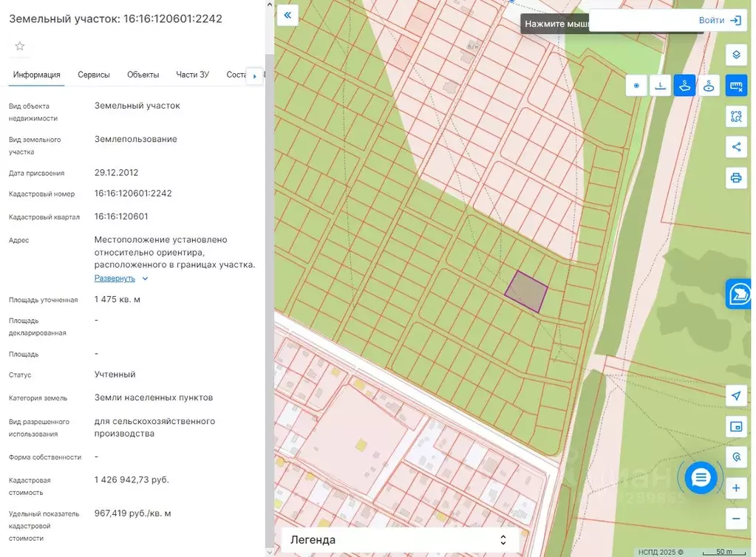Click the Землепользование value
The width and height of the screenshot is (756, 557).
pyautogui.click(x=135, y=139)
